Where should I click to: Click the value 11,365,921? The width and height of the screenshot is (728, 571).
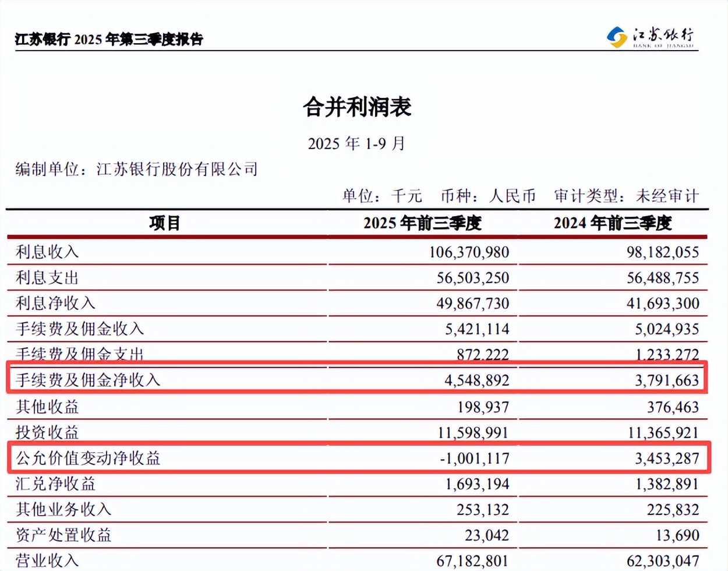(x=663, y=432)
